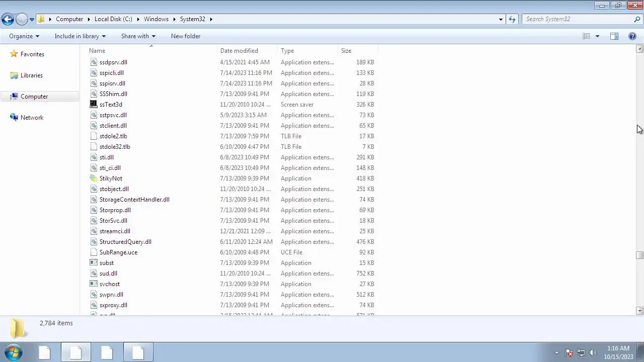Click the scrollbar down arrow
Viewport: 644px width, 362px height.
click(x=639, y=311)
